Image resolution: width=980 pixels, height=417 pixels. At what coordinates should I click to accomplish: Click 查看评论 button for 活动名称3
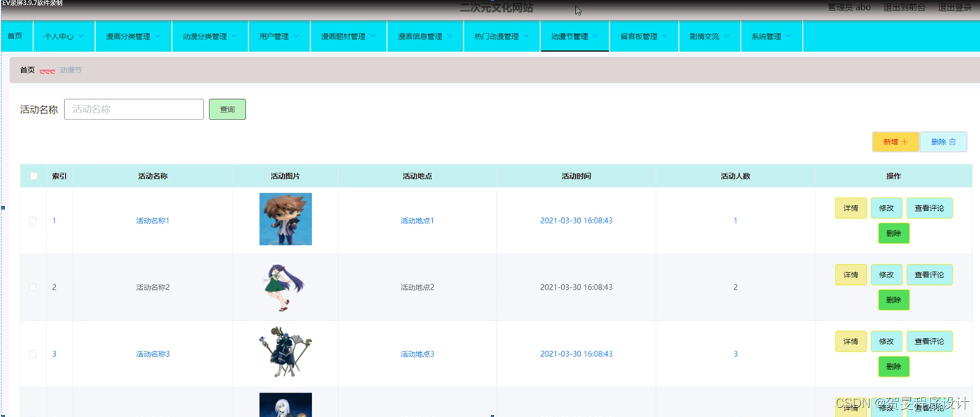[x=929, y=342]
